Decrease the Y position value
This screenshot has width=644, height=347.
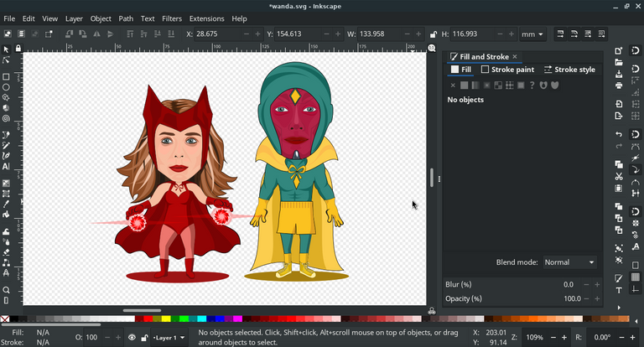coord(326,34)
